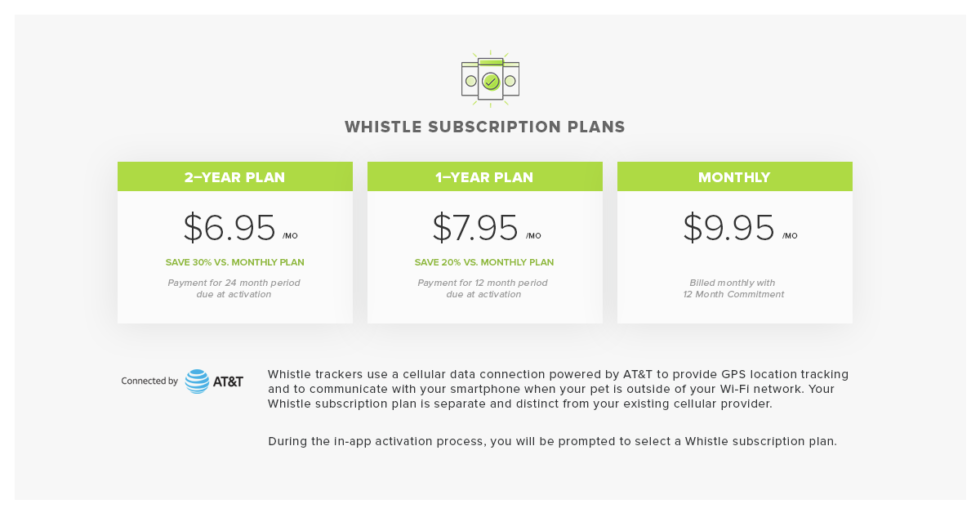Click the $9.95 per month price
This screenshot has width=980, height=513.
(x=728, y=228)
